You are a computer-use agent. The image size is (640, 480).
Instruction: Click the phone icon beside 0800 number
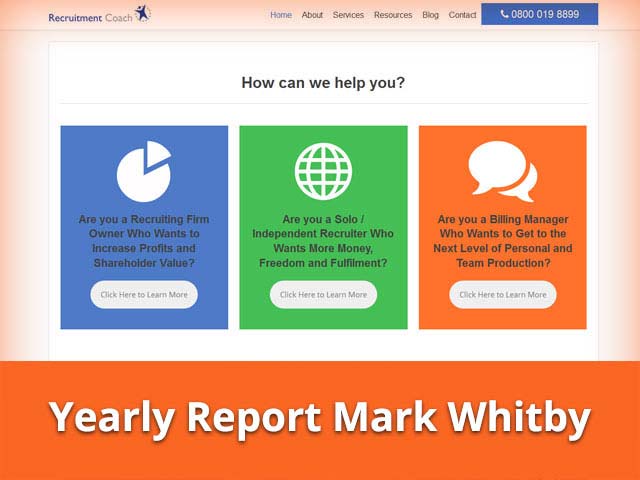pos(503,15)
